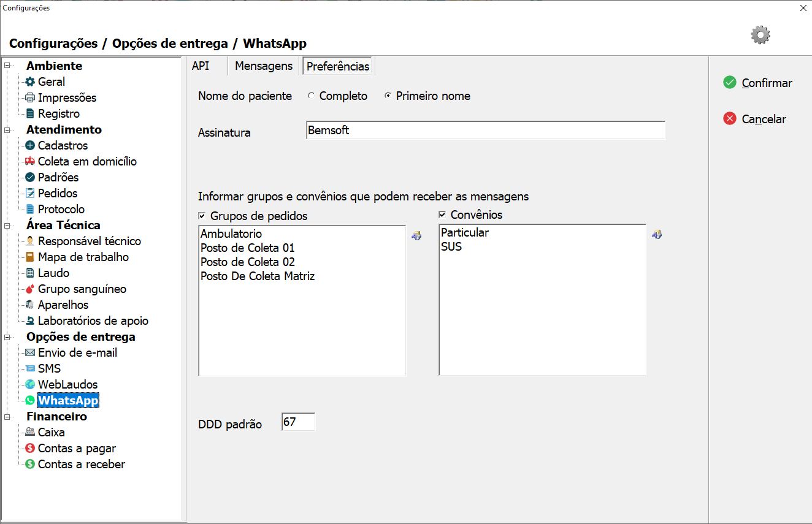Image resolution: width=812 pixels, height=524 pixels.
Task: Click the WebLaudos globe icon
Action: click(x=30, y=384)
